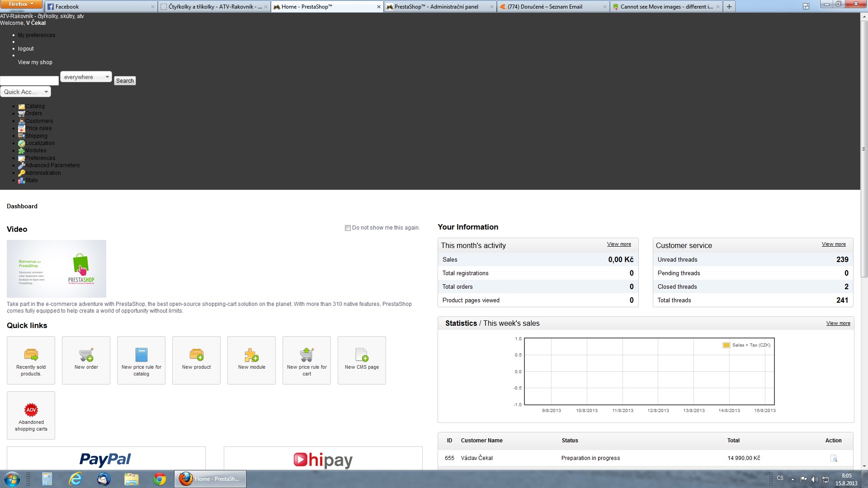Show hidden system tray icons
The width and height of the screenshot is (868, 488).
pos(792,479)
